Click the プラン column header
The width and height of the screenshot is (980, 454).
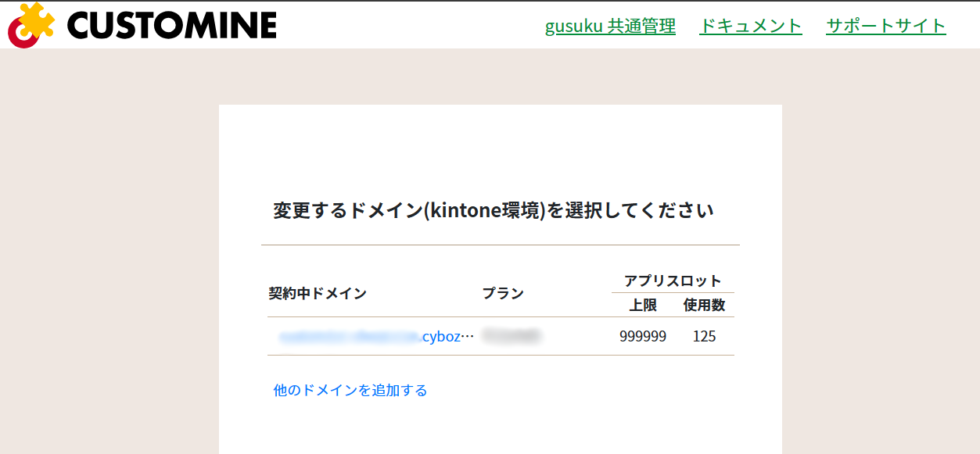503,294
